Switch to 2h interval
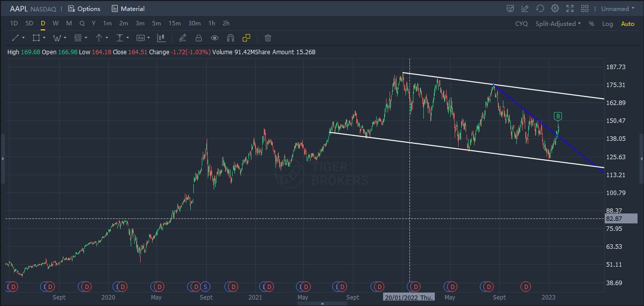The width and height of the screenshot is (644, 306). click(226, 23)
